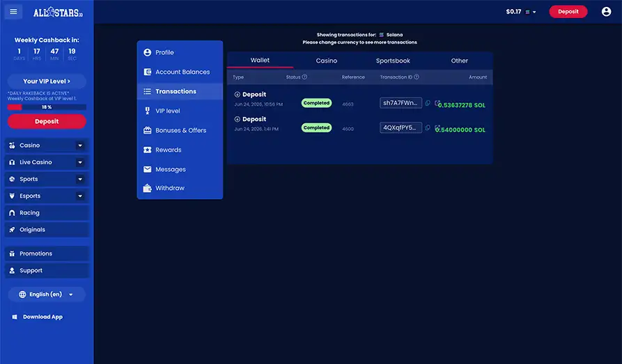
Task: Switch to the Casino transactions tab
Action: coord(327,61)
